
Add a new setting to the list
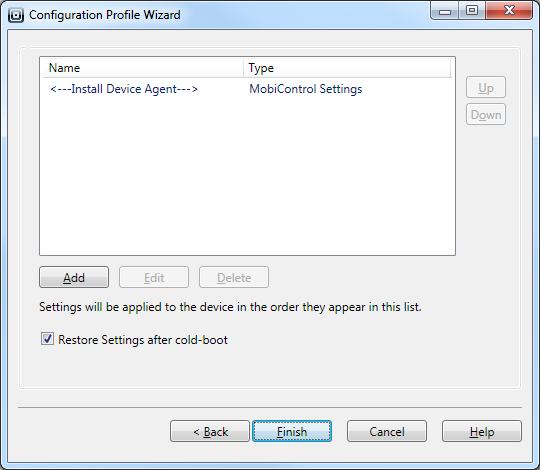[74, 277]
